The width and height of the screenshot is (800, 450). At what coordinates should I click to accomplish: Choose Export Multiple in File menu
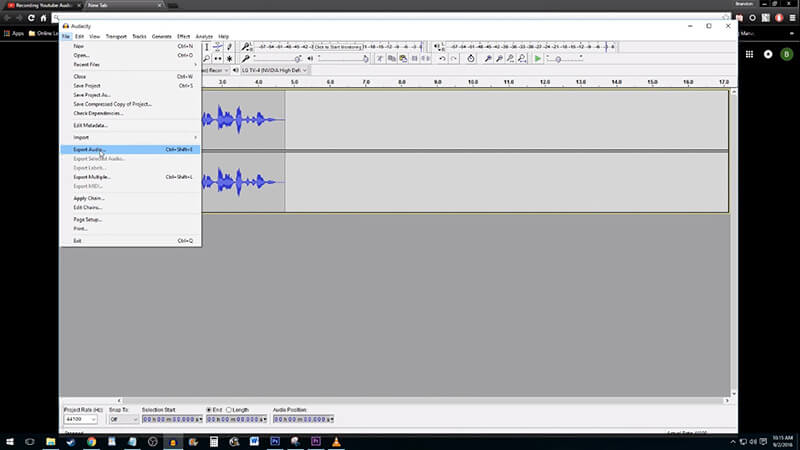click(x=130, y=177)
